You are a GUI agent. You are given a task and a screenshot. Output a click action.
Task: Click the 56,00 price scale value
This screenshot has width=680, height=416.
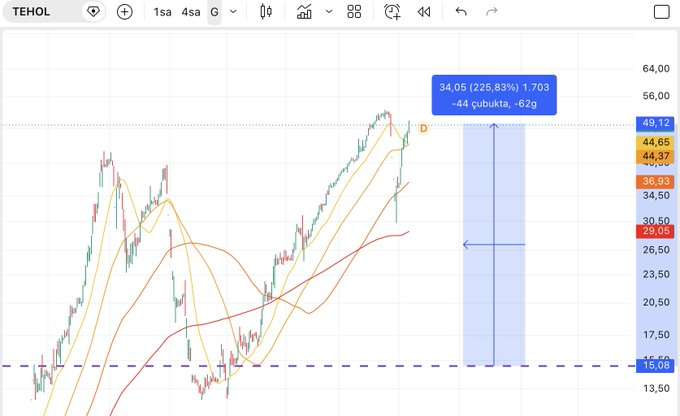(x=656, y=96)
